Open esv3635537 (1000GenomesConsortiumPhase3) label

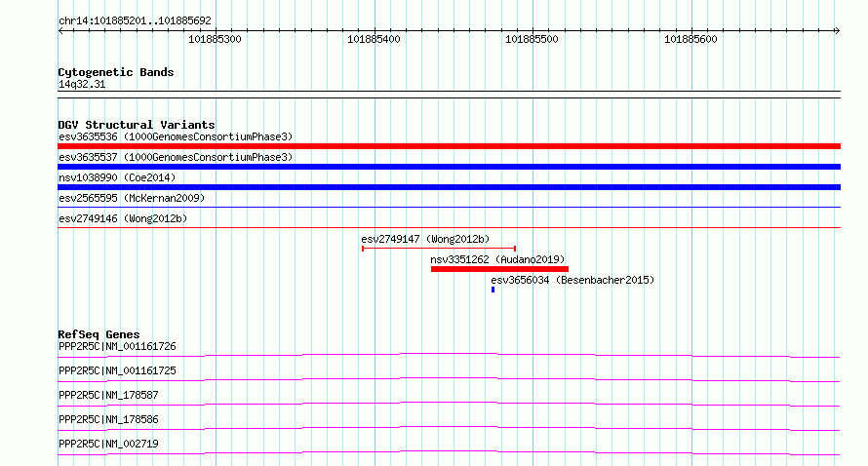[176, 157]
